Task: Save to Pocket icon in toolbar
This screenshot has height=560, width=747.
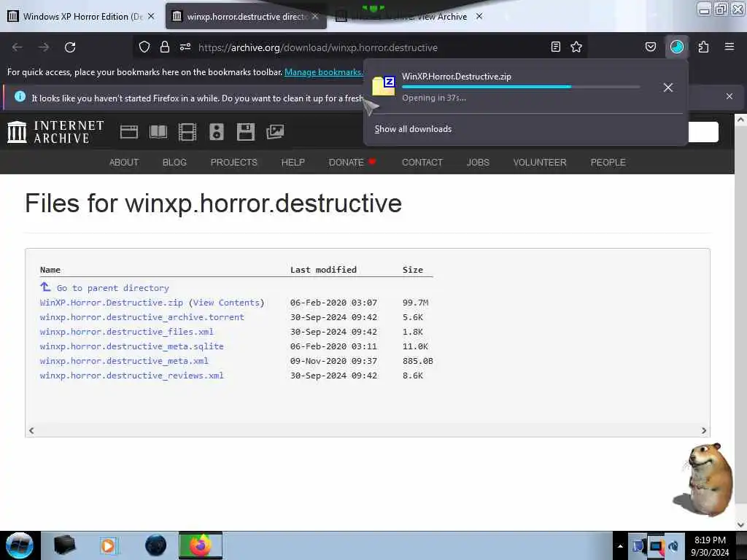Action: (x=650, y=47)
